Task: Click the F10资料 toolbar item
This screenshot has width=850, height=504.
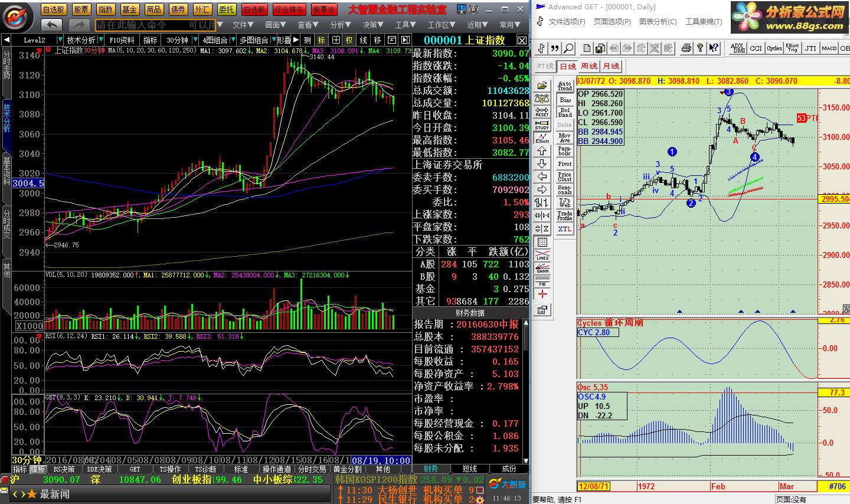Action: (122, 40)
